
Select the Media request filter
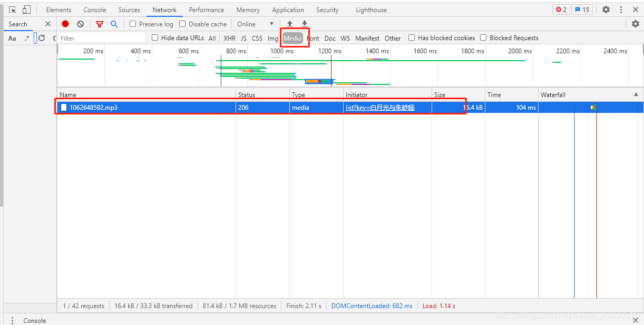(x=292, y=38)
